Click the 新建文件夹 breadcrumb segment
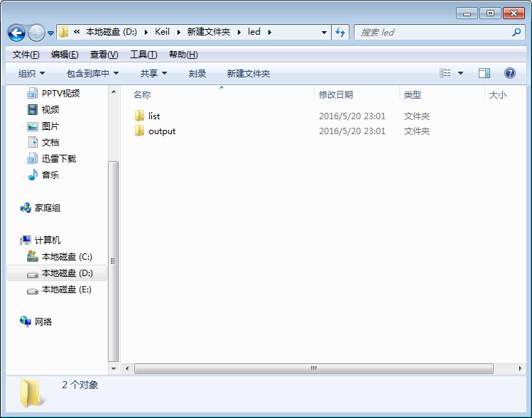The height and width of the screenshot is (418, 532). [209, 32]
